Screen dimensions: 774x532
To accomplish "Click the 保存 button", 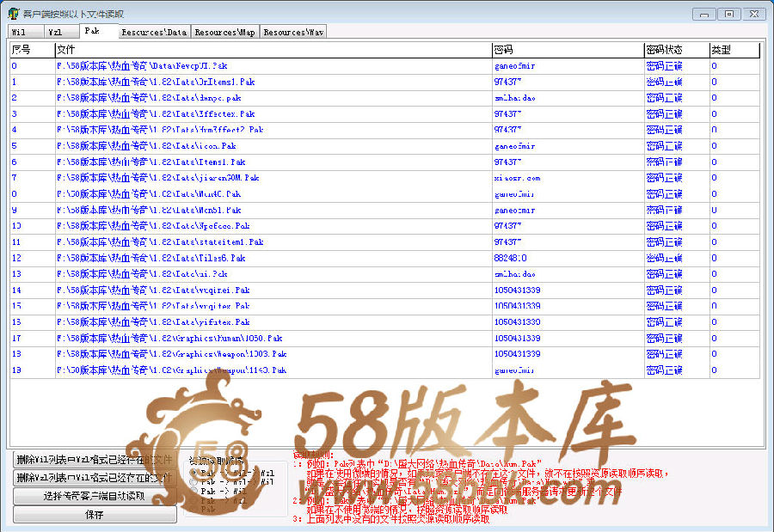I will 95,515.
